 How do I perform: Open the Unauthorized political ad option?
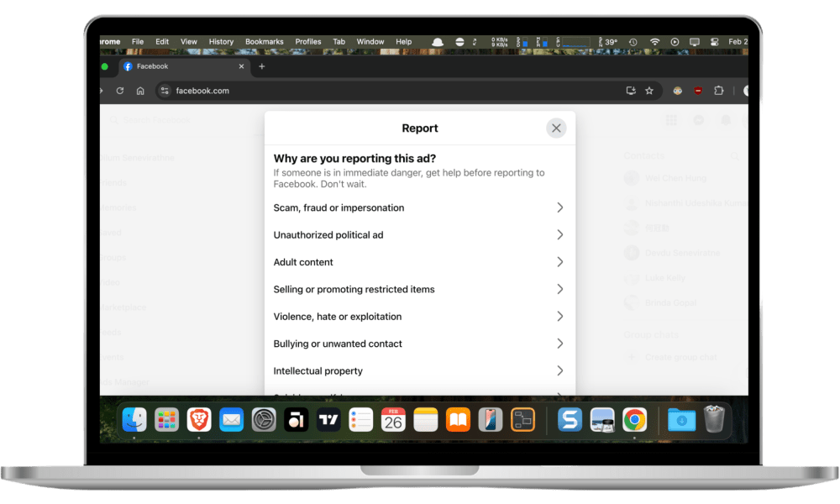point(419,235)
